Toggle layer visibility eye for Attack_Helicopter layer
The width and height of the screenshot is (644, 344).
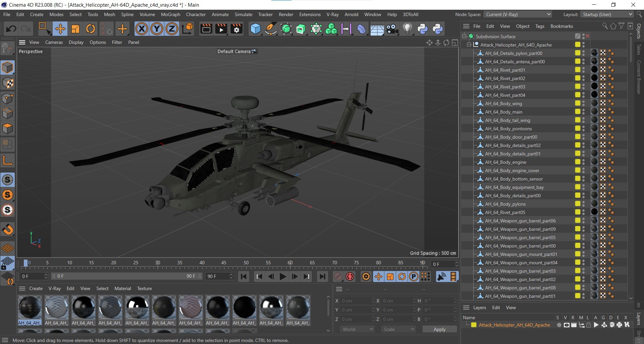(567, 325)
